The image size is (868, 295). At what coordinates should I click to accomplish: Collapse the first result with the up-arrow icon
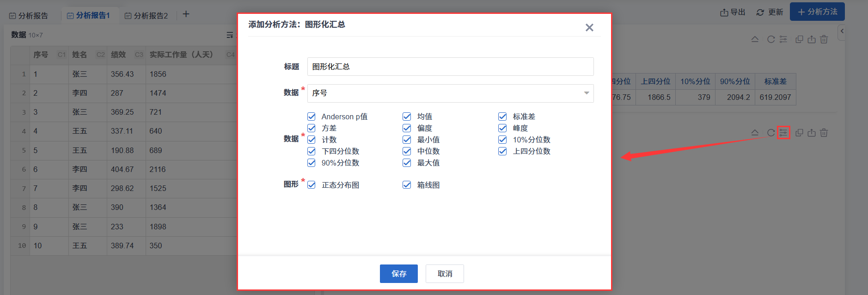(755, 40)
